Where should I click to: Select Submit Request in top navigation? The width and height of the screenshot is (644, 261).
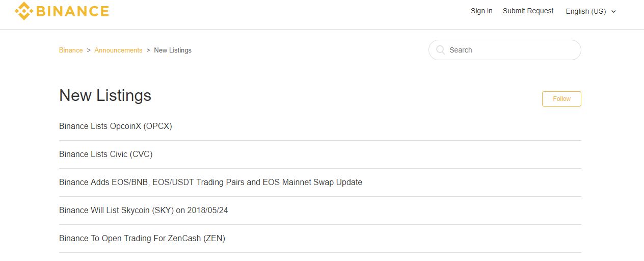click(x=528, y=11)
